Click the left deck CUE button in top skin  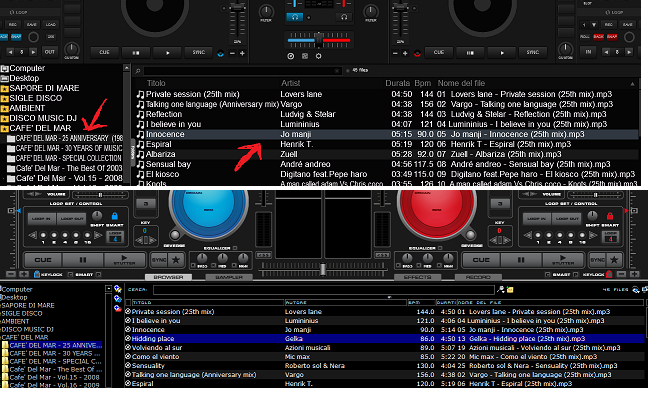pos(104,51)
